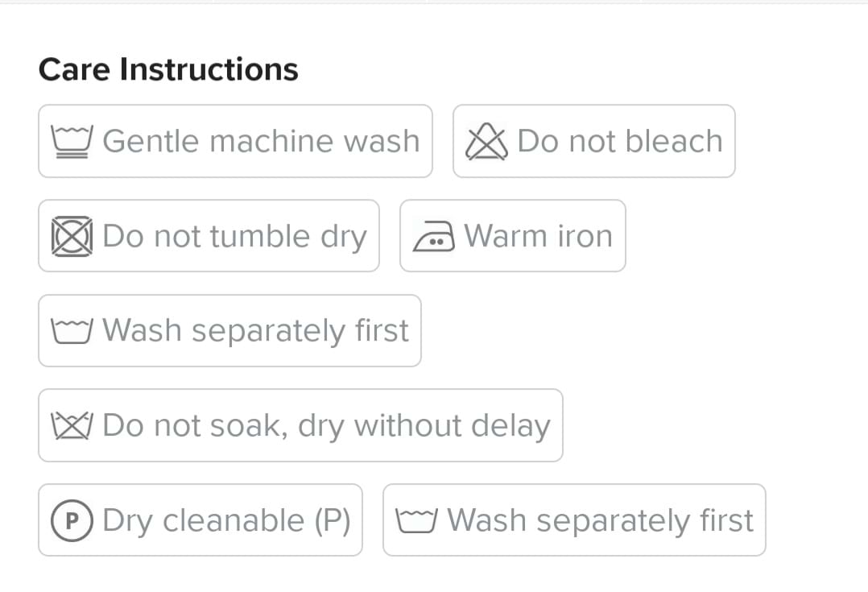This screenshot has width=868, height=592.
Task: Click the crossed-out wash tub soak icon
Action: [72, 426]
